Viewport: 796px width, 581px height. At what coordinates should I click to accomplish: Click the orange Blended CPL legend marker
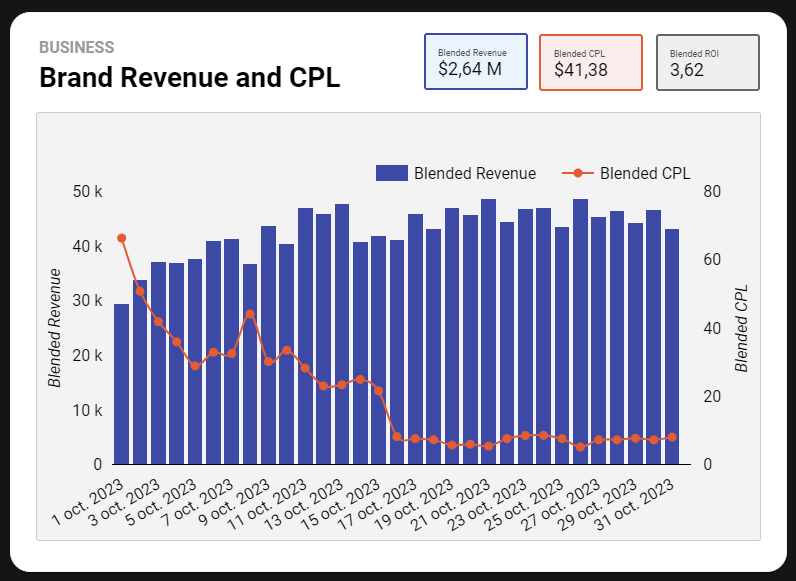pos(578,173)
